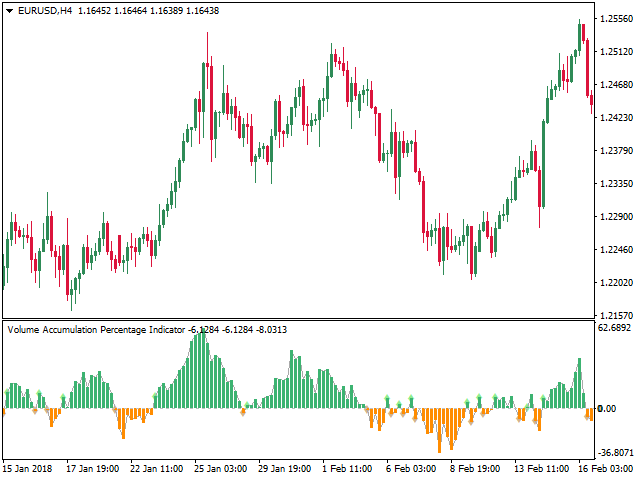Select indicator scale value -36.8071
The height and width of the screenshot is (480, 640).
(616, 453)
